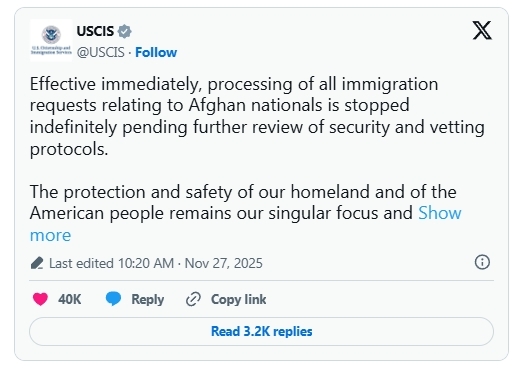Click the Nov 27, 2025 date
This screenshot has width=518, height=373.
(224, 263)
